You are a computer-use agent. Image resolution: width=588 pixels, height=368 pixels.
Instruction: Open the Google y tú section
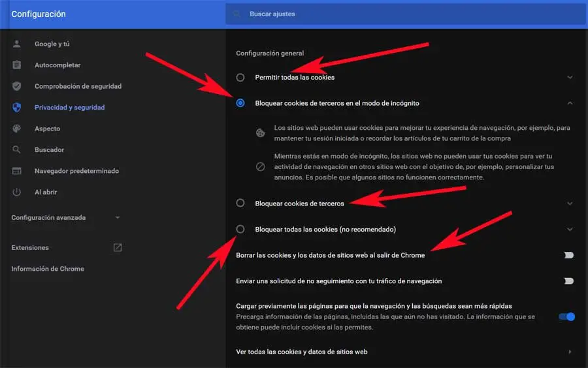[52, 44]
